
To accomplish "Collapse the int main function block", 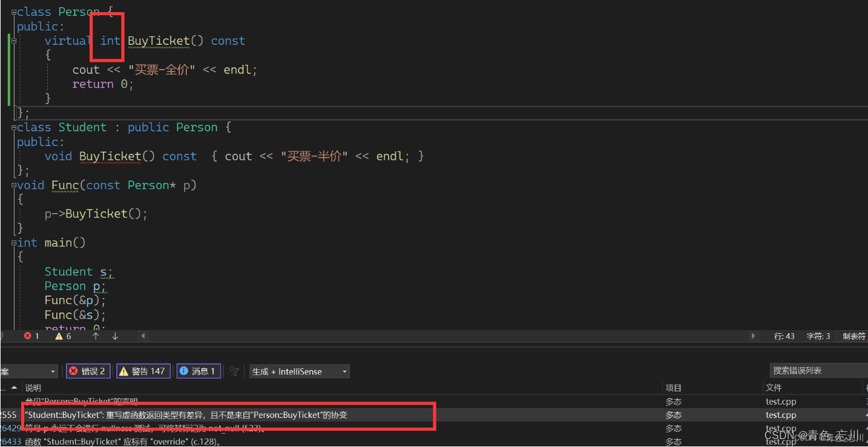I will click(x=14, y=243).
